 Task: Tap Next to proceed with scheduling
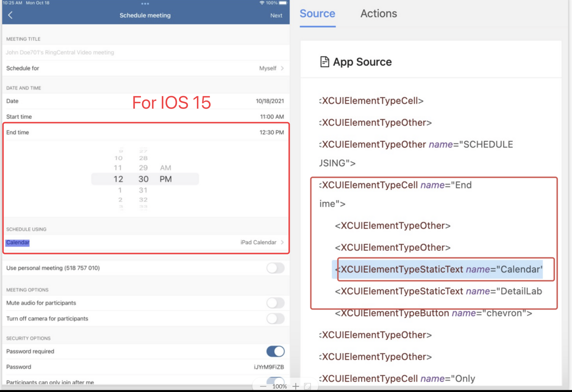tap(276, 15)
